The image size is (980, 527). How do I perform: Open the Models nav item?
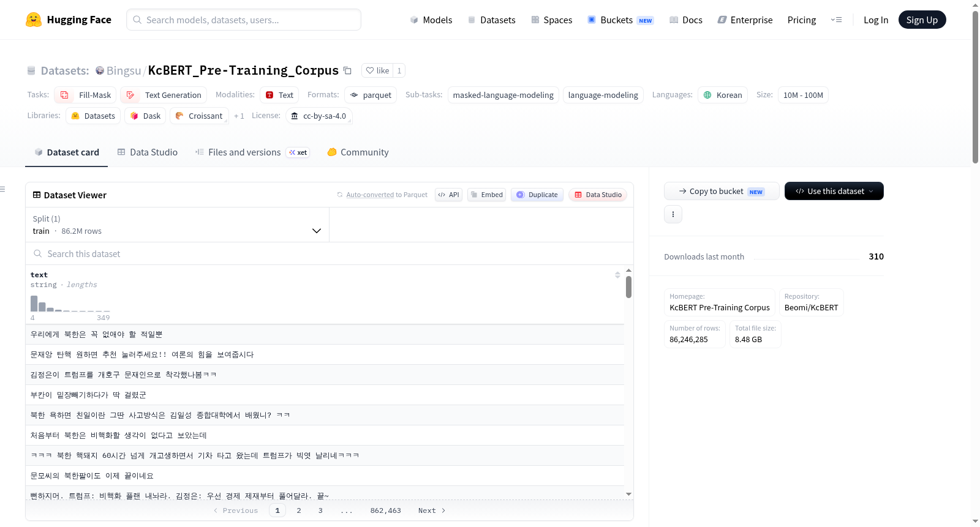point(431,20)
